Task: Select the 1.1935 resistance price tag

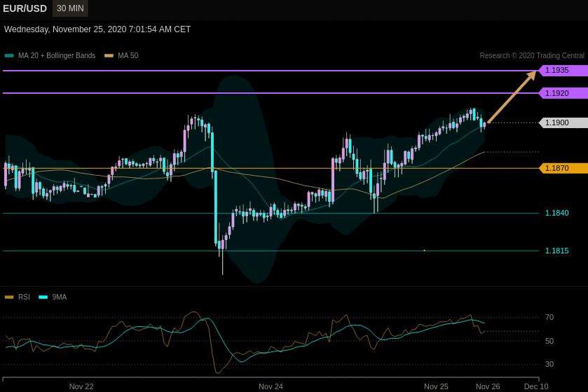Action: point(563,71)
